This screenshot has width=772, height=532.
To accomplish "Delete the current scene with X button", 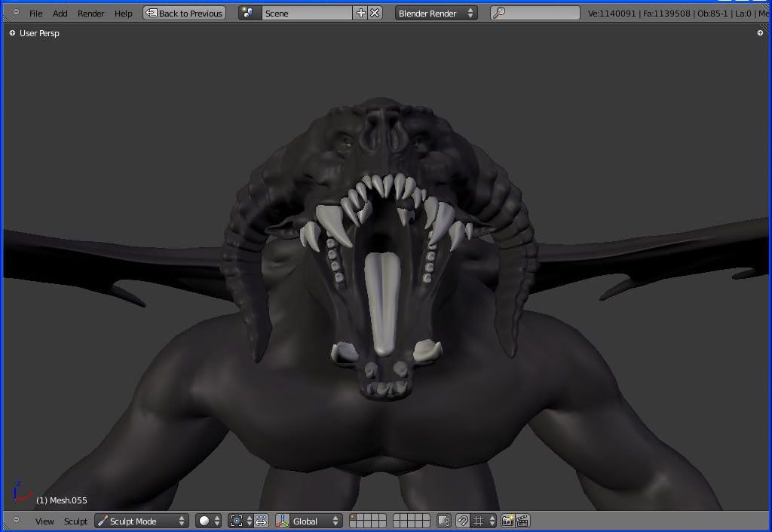I will (375, 13).
